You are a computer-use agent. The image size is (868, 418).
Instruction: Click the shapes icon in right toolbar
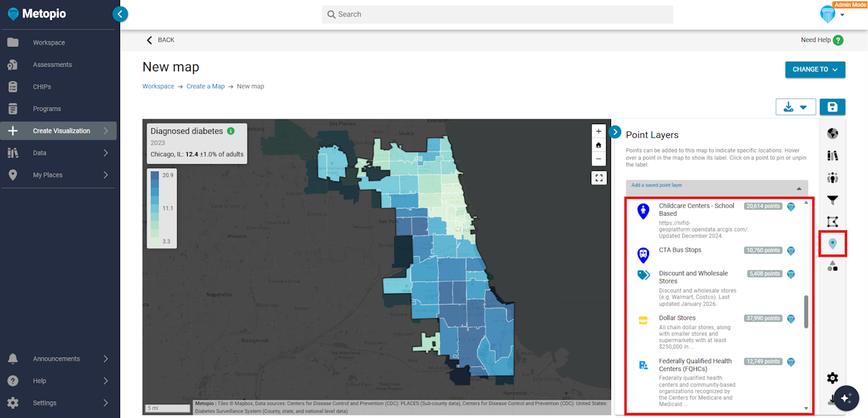pos(833,266)
